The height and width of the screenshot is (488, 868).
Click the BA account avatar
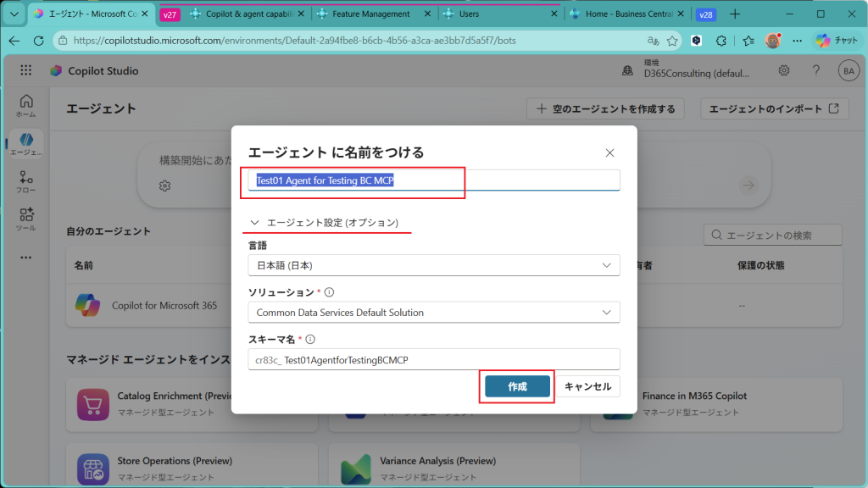point(848,71)
